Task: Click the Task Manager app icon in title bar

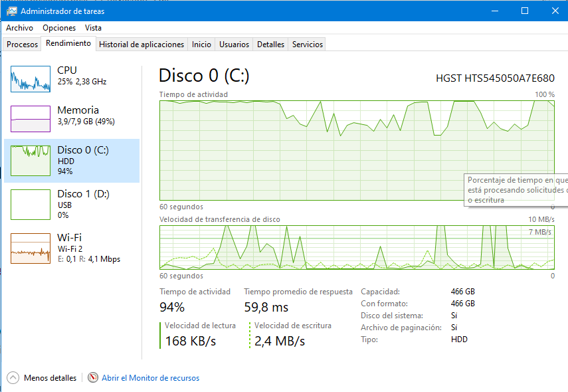Action: tap(12, 11)
